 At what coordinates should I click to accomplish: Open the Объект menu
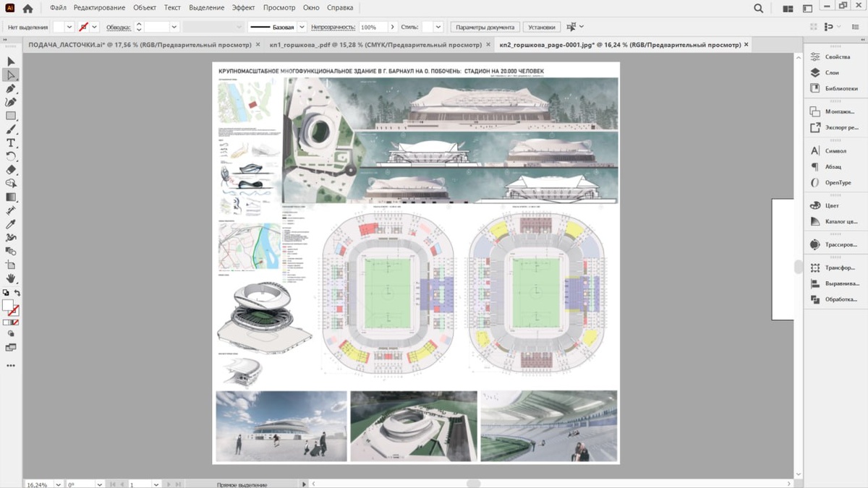tap(145, 8)
